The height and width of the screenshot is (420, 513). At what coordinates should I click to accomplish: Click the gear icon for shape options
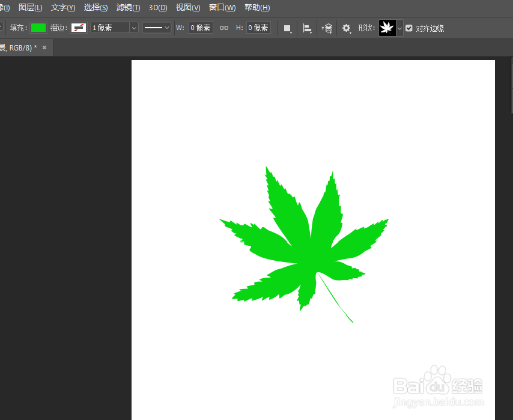coord(346,28)
